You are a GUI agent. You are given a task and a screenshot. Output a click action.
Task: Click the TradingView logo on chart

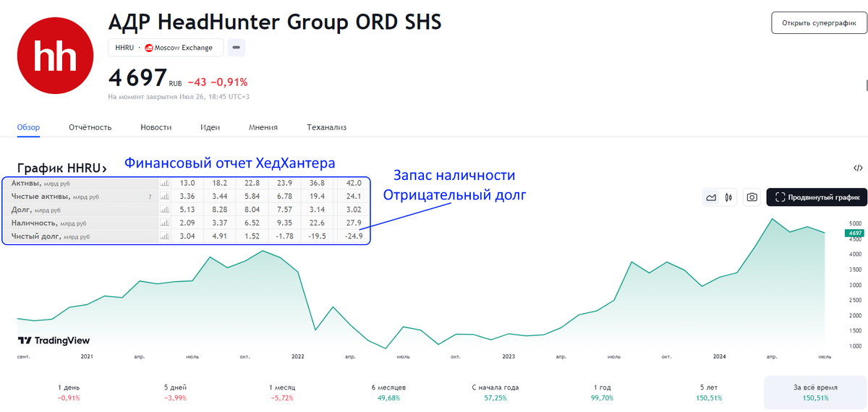(54, 340)
